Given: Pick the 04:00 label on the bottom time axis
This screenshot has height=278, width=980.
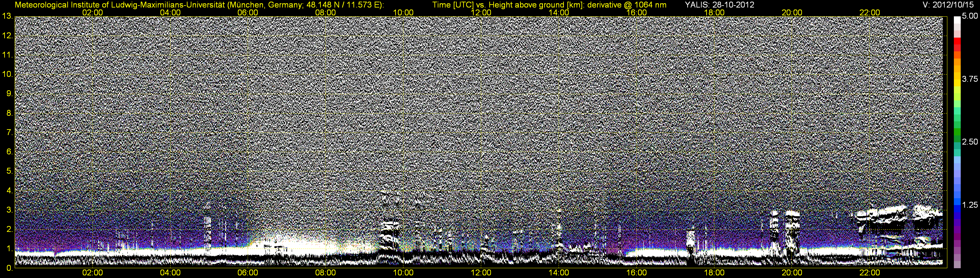Looking at the screenshot, I should coord(170,273).
